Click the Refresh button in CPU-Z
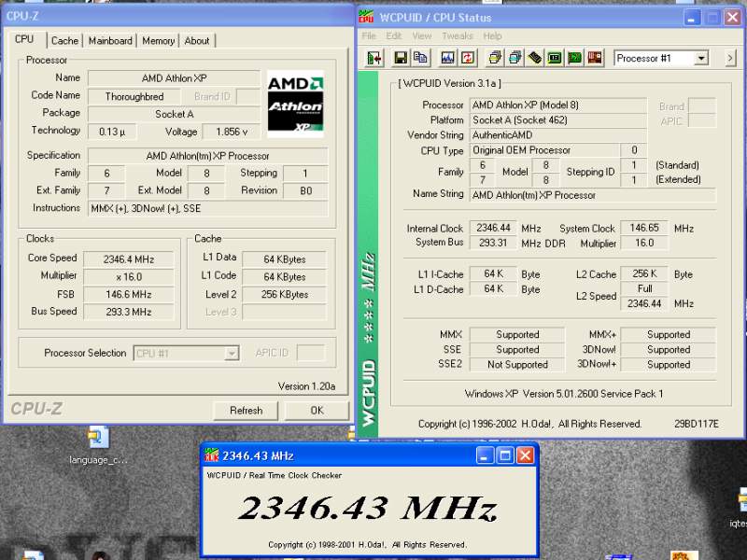Image resolution: width=747 pixels, height=560 pixels. (246, 411)
